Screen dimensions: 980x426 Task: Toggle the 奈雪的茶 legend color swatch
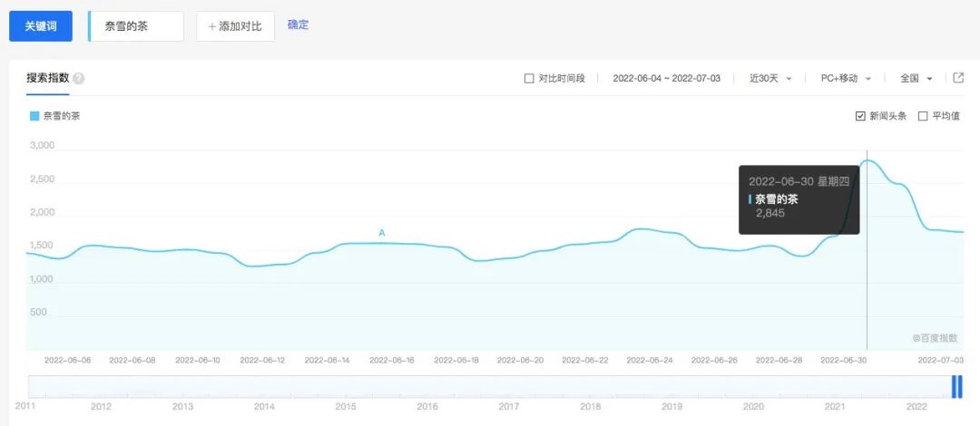(x=34, y=116)
